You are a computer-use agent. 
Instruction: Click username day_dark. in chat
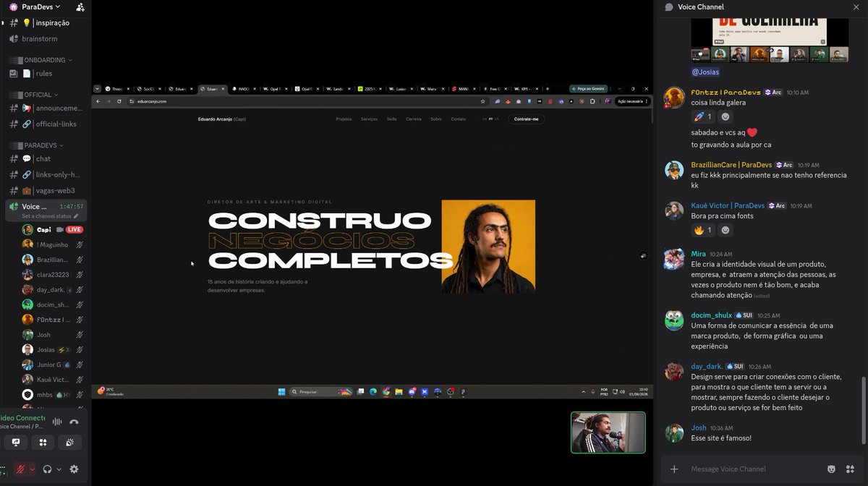[x=707, y=367]
